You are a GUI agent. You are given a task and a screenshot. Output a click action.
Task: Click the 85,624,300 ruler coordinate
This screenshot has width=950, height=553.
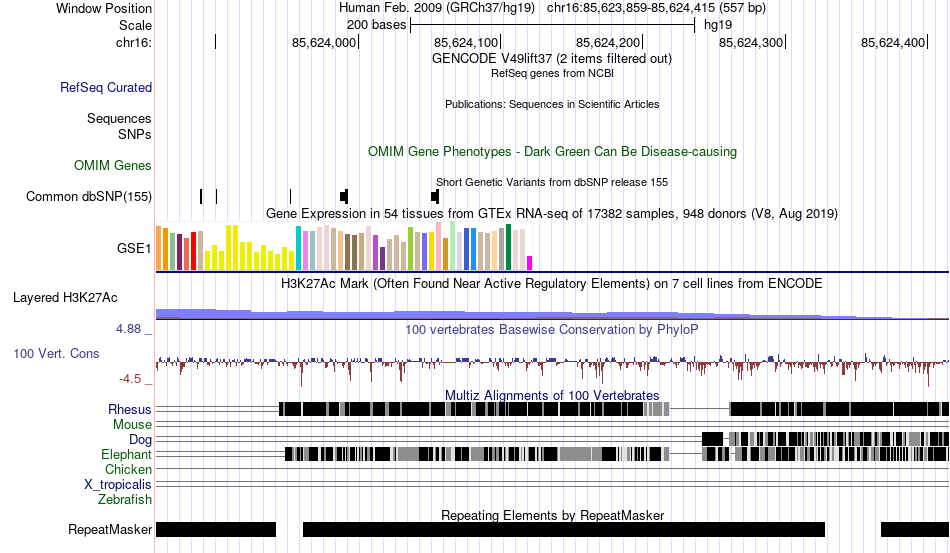[751, 42]
